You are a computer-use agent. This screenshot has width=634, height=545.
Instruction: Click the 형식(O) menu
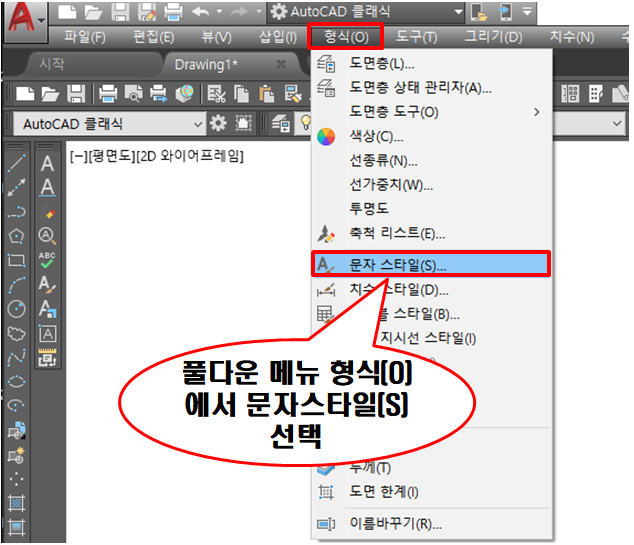tap(346, 37)
